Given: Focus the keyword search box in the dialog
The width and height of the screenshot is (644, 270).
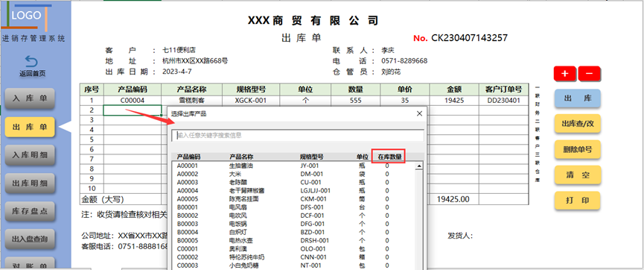Looking at the screenshot, I should 298,136.
